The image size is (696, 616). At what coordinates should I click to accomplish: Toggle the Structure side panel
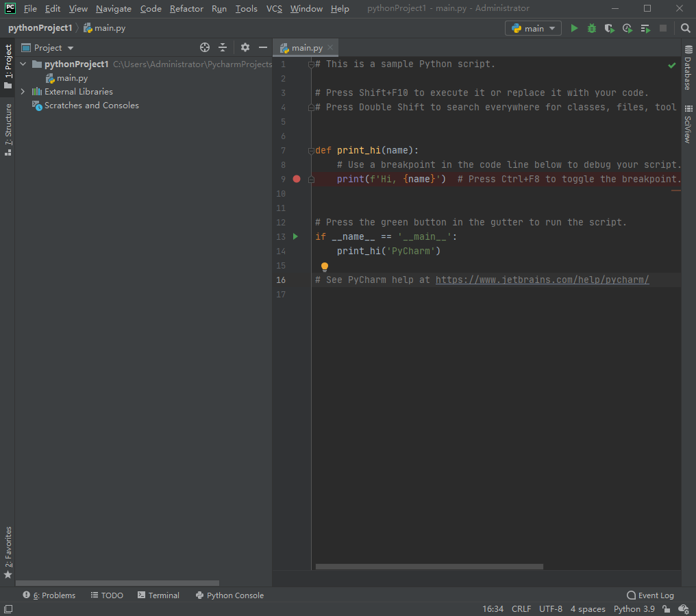(8, 130)
